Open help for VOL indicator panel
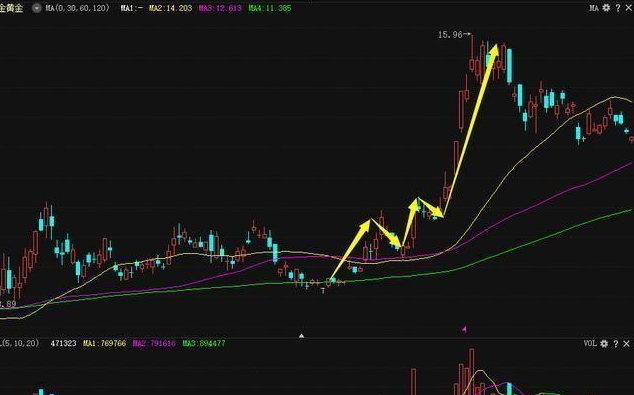Screen dimensions: 634x395 (616, 343)
